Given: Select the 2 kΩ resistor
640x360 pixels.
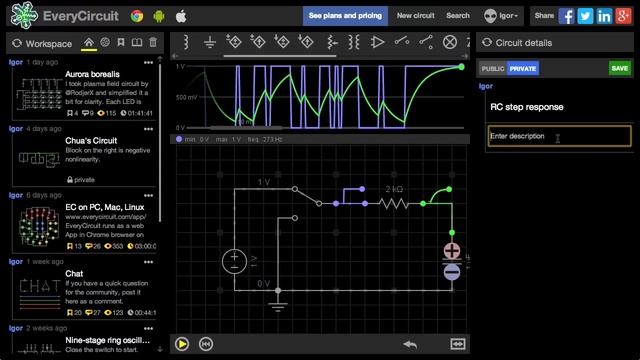Looking at the screenshot, I should coord(394,203).
